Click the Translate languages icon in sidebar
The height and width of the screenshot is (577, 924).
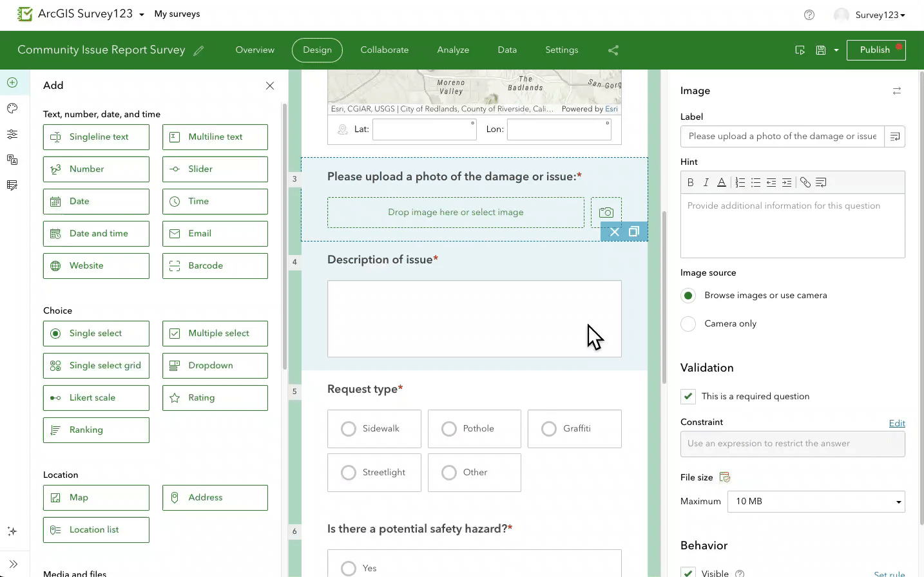[x=12, y=160]
